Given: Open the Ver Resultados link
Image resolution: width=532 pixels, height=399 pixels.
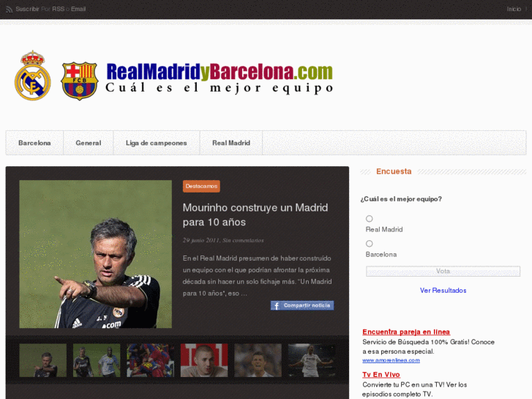Looking at the screenshot, I should pos(443,291).
